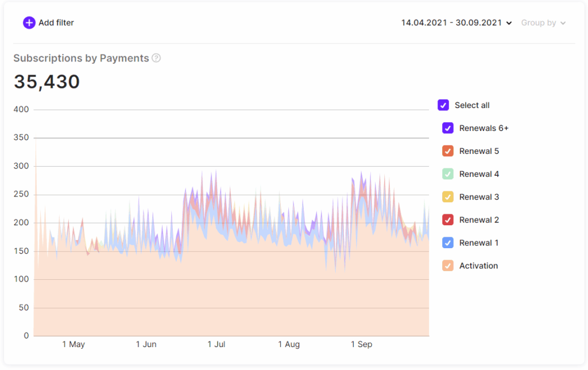Hide the Renewal 4 series
The width and height of the screenshot is (588, 370).
[448, 174]
